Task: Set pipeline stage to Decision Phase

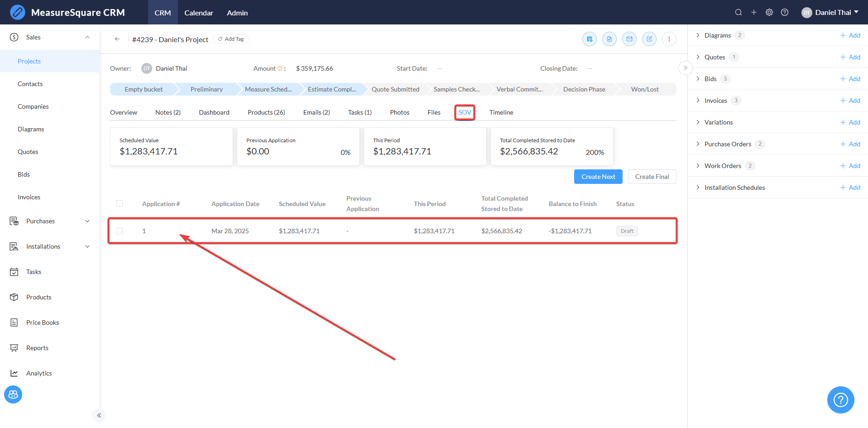Action: [584, 89]
